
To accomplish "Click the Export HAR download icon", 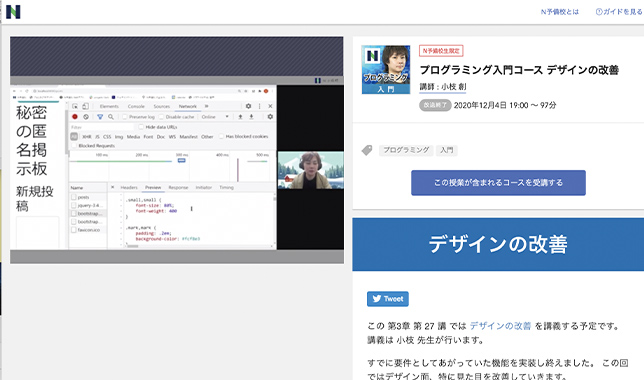I will 251,117.
